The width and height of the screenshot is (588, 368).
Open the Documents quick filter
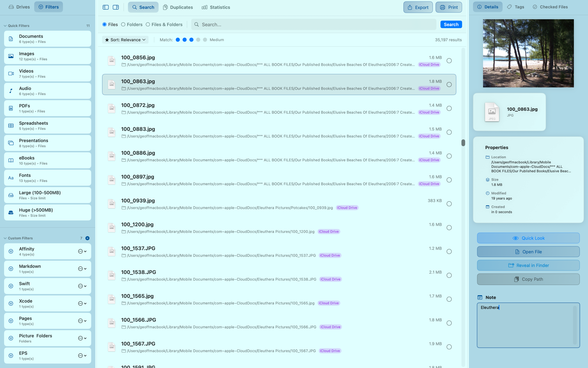48,39
